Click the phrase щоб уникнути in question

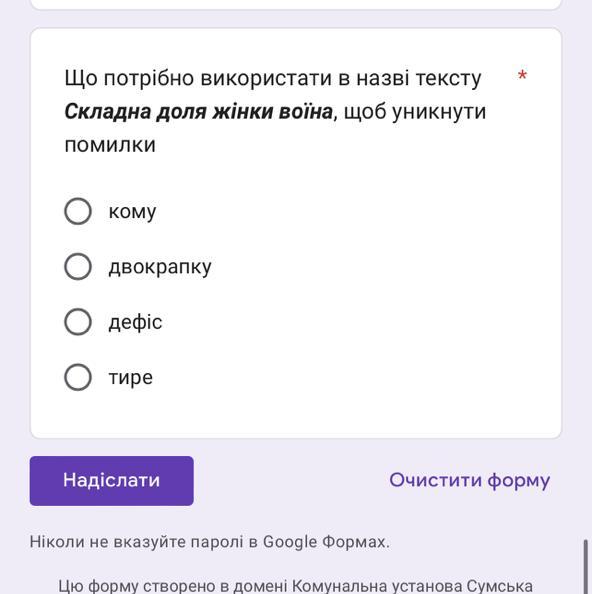click(415, 112)
